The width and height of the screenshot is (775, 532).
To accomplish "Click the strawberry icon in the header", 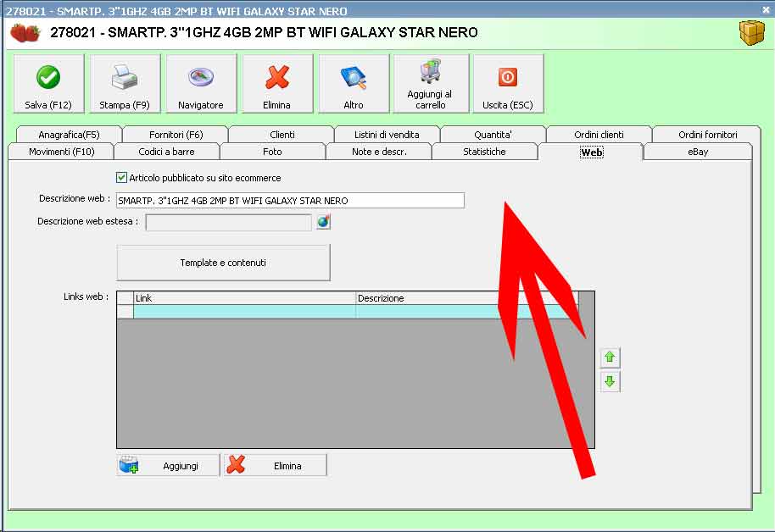I will [x=25, y=33].
